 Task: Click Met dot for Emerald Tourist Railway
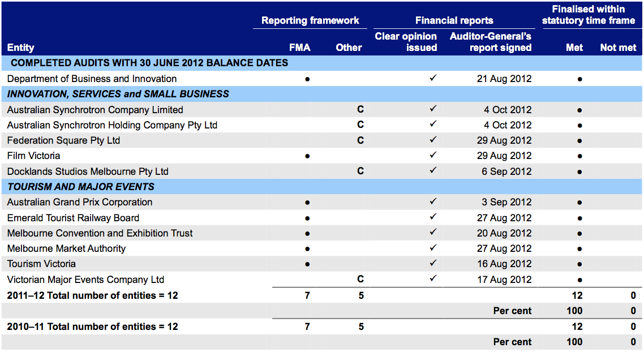click(579, 218)
